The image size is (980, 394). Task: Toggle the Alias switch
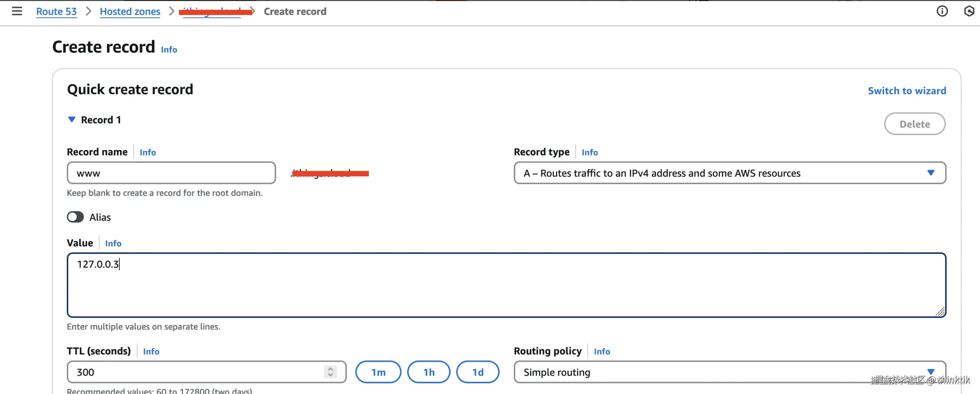75,217
